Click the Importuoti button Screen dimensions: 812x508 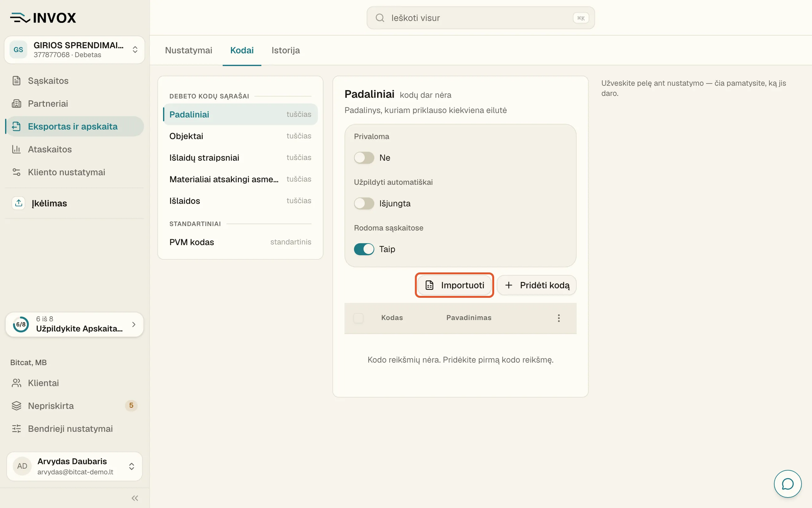tap(454, 285)
